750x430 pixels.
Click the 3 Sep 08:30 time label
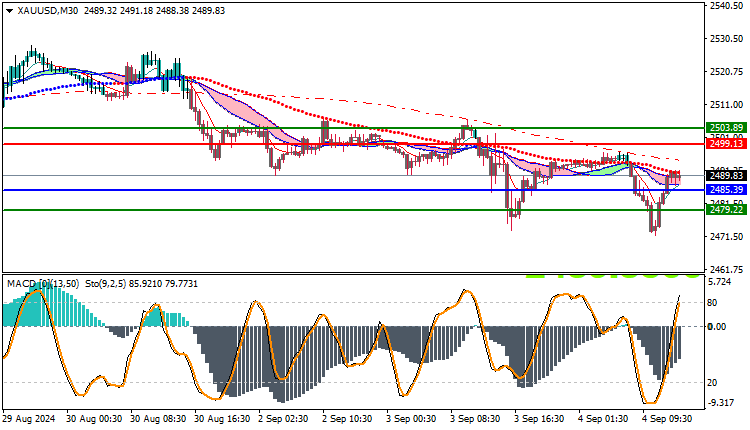tap(475, 419)
